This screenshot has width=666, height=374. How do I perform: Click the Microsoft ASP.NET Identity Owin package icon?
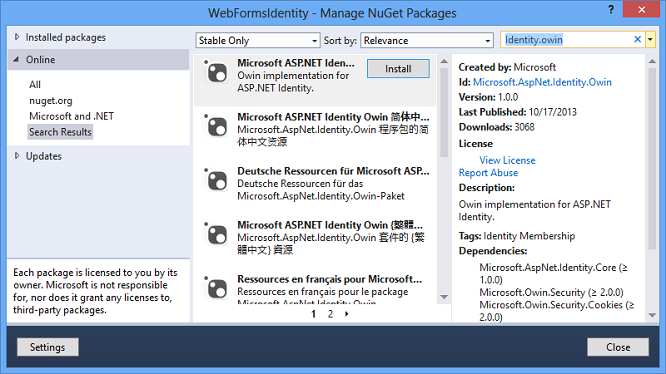217,73
